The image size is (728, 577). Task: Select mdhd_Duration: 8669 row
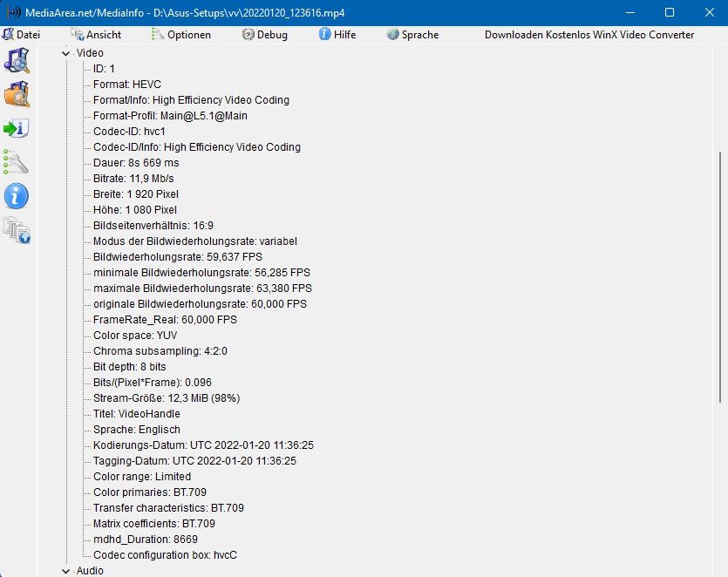point(146,540)
